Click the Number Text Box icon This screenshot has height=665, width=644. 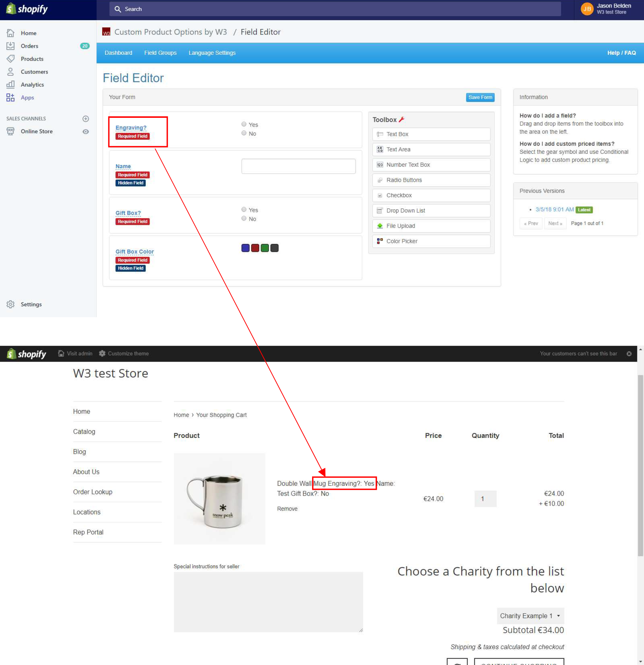click(380, 165)
